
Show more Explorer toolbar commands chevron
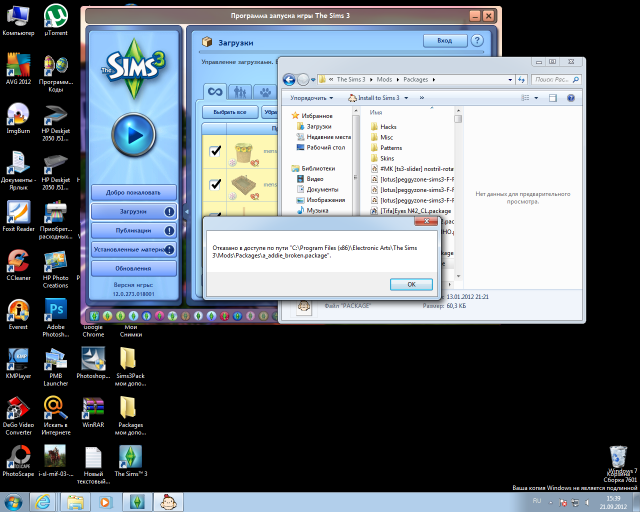(x=422, y=98)
